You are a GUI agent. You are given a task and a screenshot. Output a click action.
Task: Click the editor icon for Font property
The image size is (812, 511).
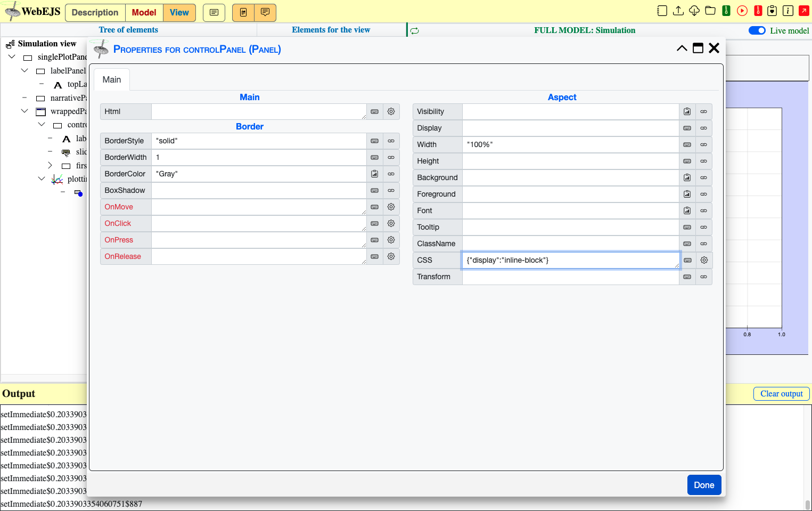[687, 210]
